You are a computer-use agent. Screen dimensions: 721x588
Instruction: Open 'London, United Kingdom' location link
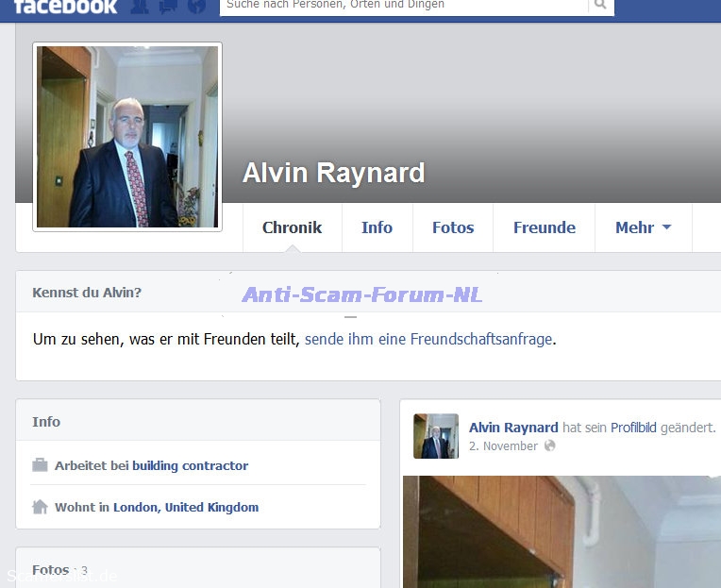(x=185, y=507)
